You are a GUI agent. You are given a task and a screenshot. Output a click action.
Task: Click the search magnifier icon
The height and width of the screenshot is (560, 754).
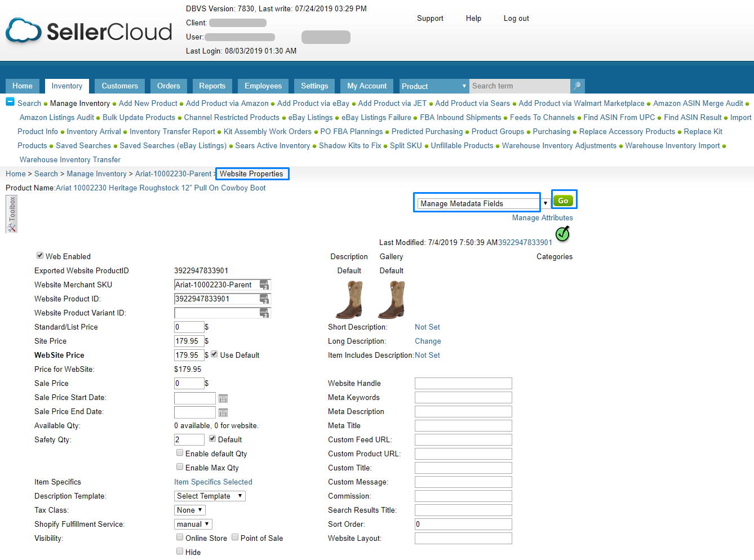(577, 86)
